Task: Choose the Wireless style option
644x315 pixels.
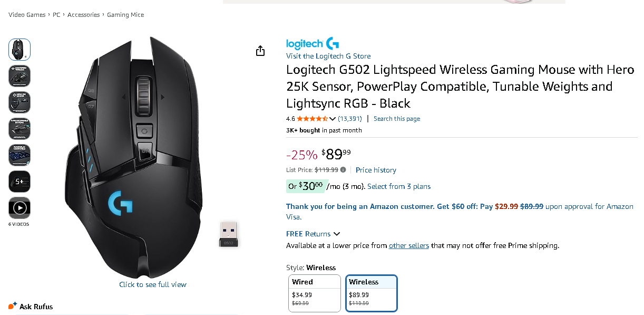Action: pyautogui.click(x=372, y=293)
